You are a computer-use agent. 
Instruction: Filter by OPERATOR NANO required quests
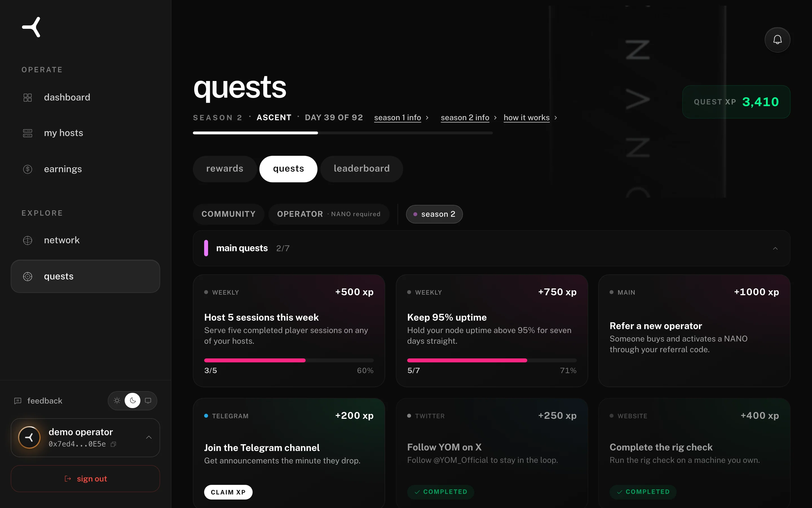pyautogui.click(x=329, y=214)
